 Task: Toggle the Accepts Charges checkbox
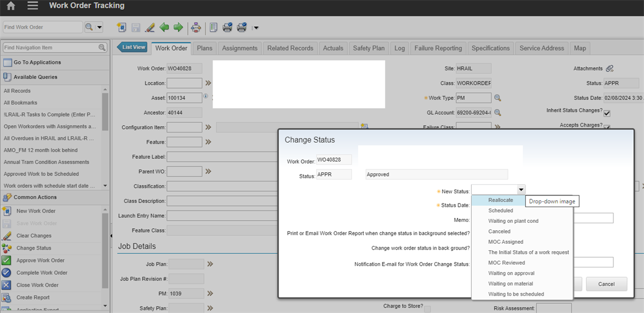tap(608, 127)
